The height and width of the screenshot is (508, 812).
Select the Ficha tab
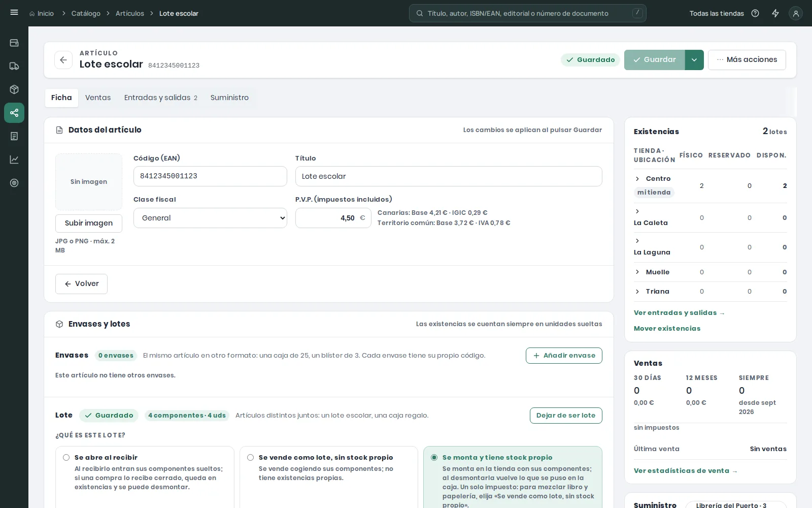click(61, 98)
